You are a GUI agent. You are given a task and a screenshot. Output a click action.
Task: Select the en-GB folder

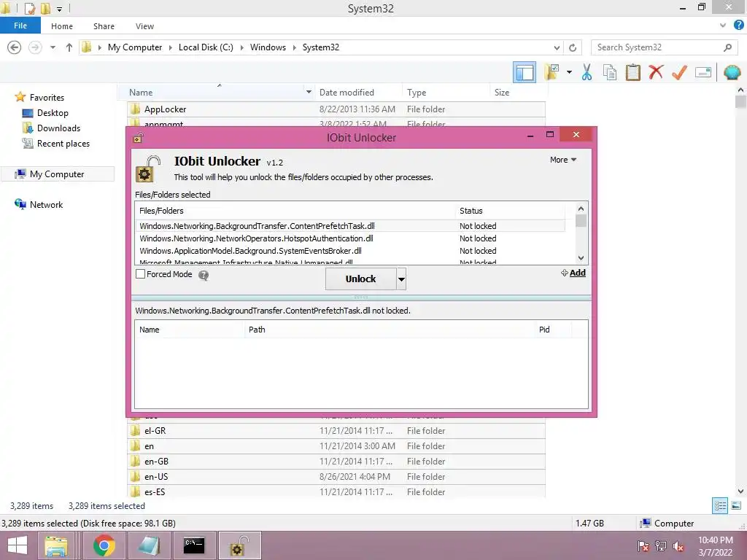click(336, 462)
